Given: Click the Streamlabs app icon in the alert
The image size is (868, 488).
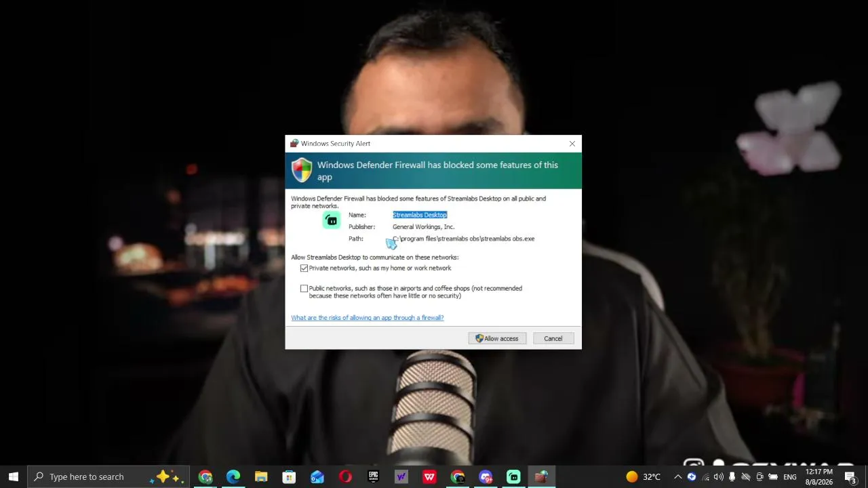Looking at the screenshot, I should (332, 220).
